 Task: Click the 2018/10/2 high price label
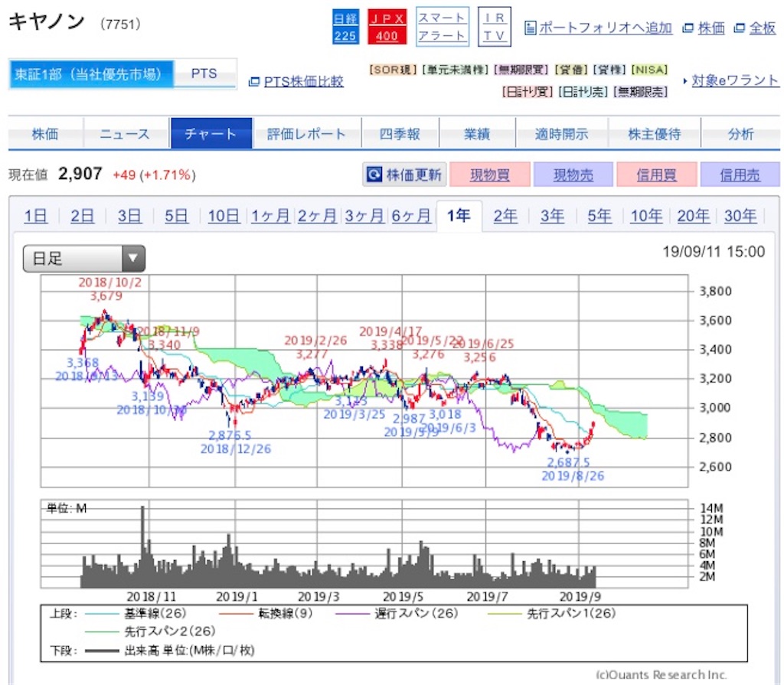coord(109,289)
